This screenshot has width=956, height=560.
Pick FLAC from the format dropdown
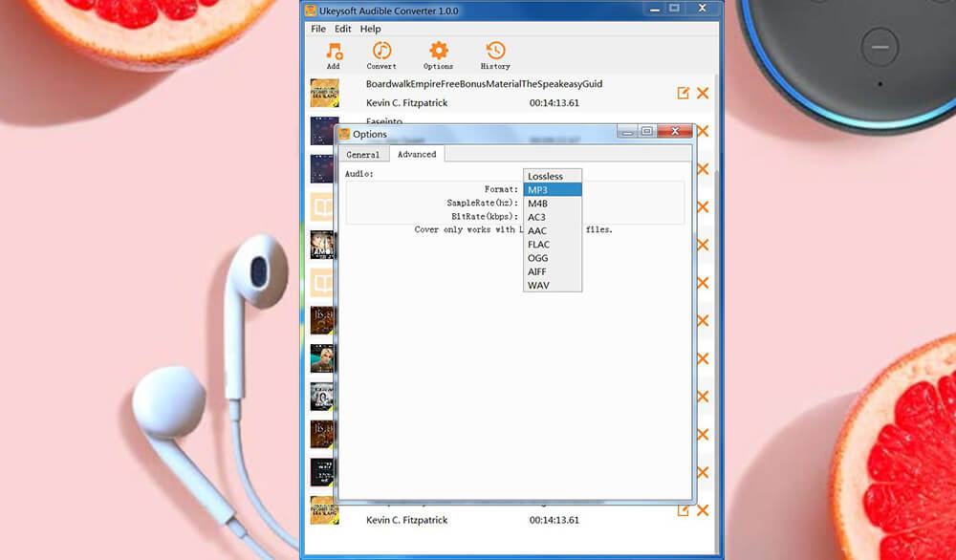click(553, 245)
